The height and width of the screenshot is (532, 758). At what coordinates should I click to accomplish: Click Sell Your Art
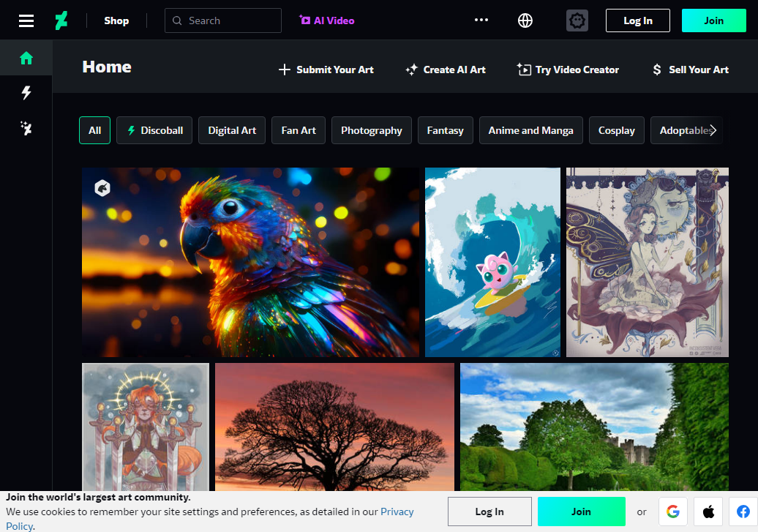[691, 70]
